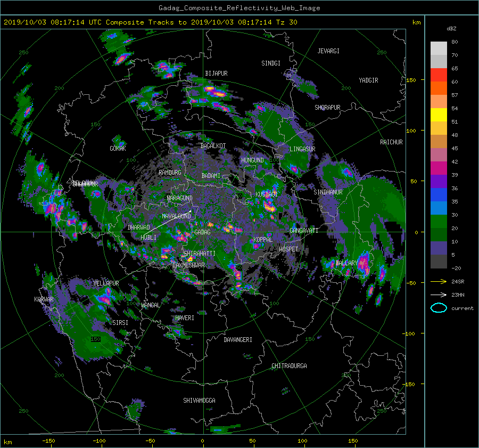The width and height of the screenshot is (479, 448).
Task: Click the HAVERI city label
Action: (185, 318)
